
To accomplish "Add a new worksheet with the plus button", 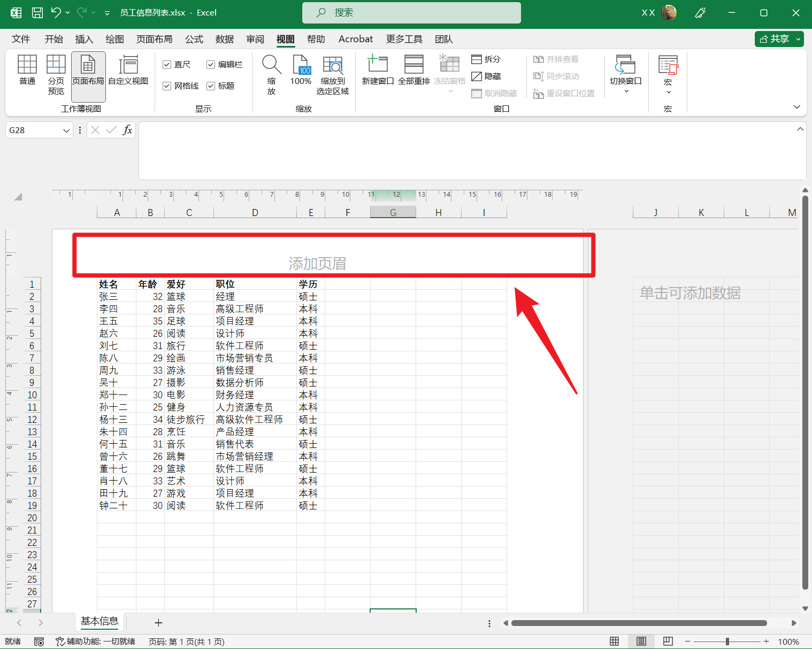I will point(158,622).
